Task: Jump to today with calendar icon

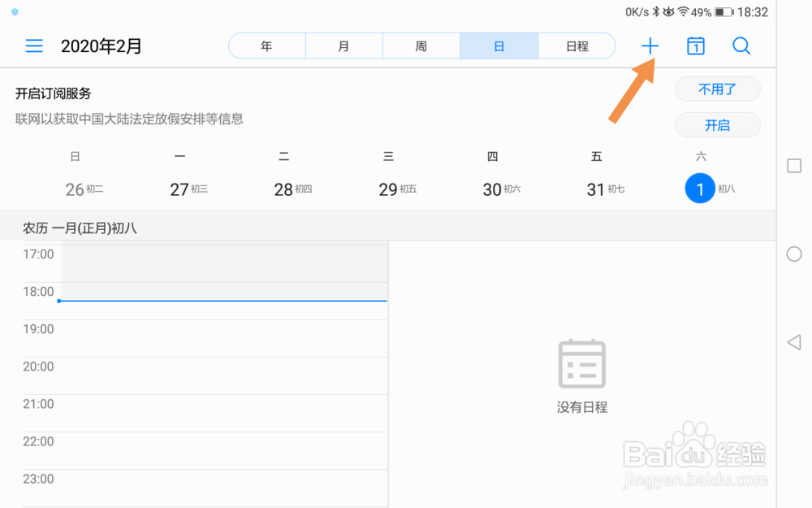Action: point(695,46)
